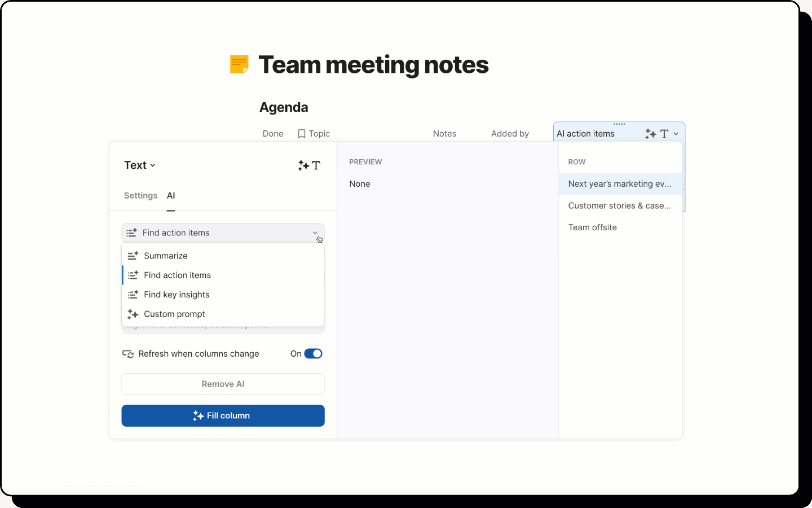Click the yellow sticky note page icon
812x508 pixels.
pyautogui.click(x=239, y=64)
